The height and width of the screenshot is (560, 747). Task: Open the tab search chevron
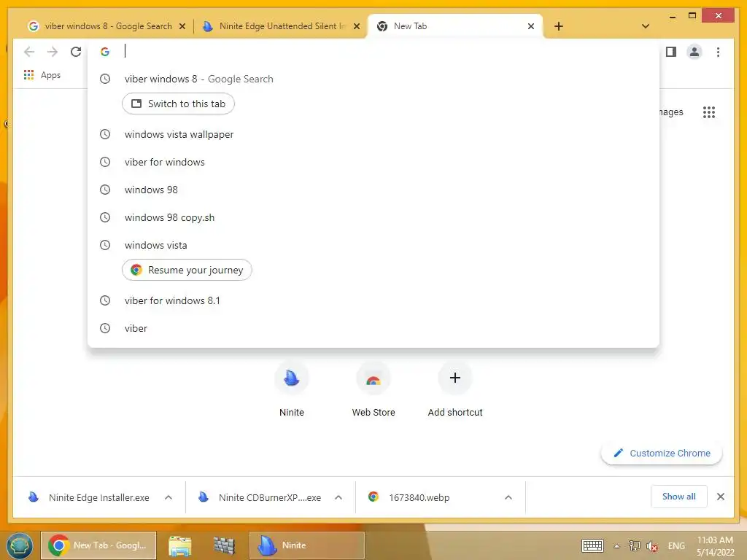[646, 26]
